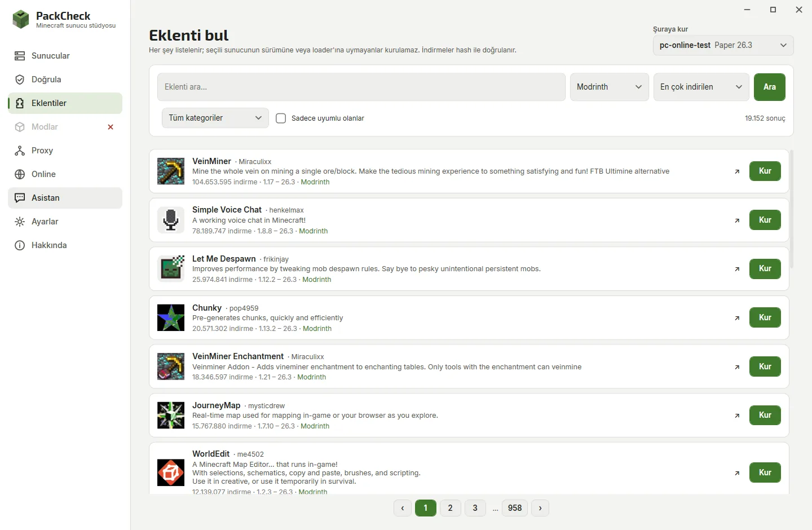Open Chunky external link arrow
812x530 pixels.
(737, 318)
